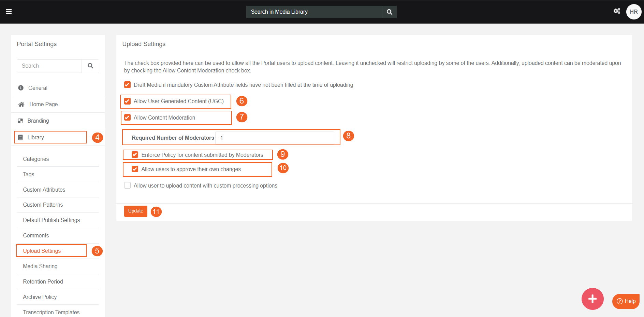Click the Portal Settings search magnifier button

coord(90,66)
